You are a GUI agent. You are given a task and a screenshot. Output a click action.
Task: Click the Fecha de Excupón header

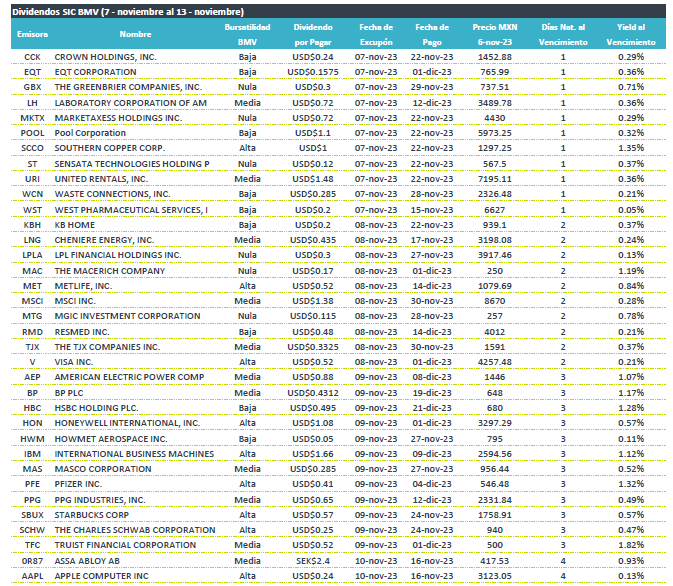tap(376, 34)
